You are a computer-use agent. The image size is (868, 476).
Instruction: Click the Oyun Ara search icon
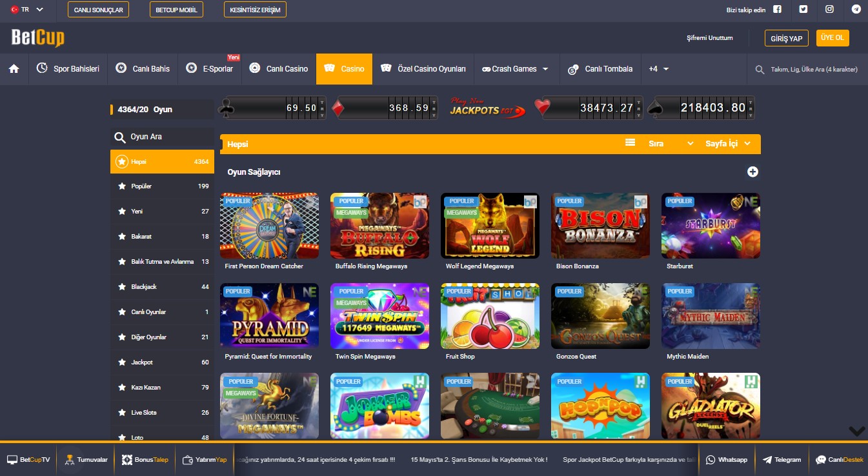point(119,137)
